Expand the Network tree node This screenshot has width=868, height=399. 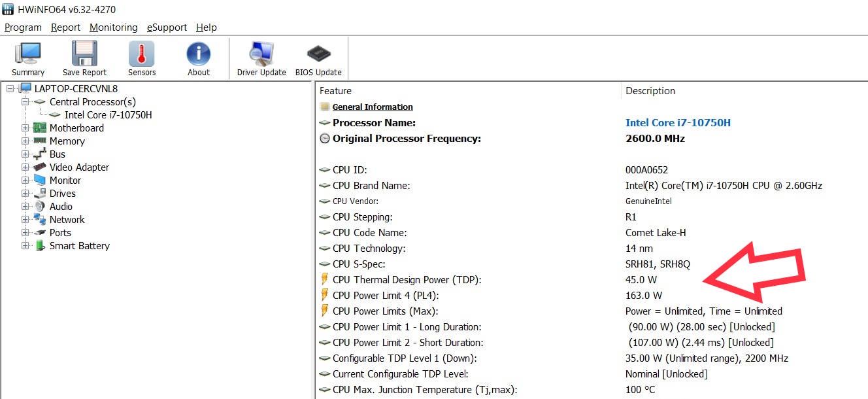click(25, 219)
